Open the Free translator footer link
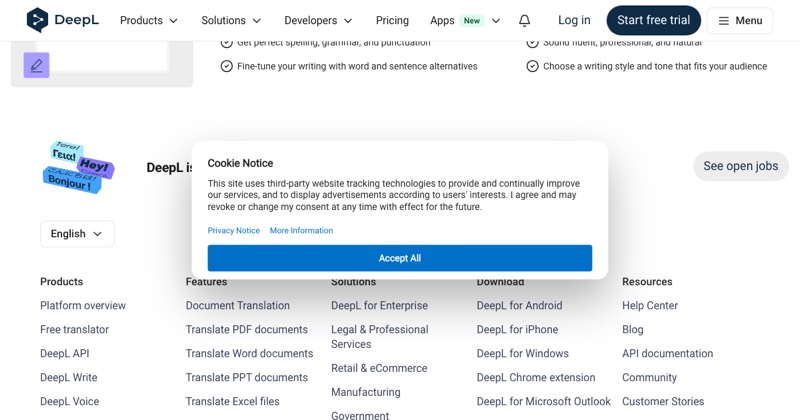Image resolution: width=800 pixels, height=420 pixels. [74, 330]
